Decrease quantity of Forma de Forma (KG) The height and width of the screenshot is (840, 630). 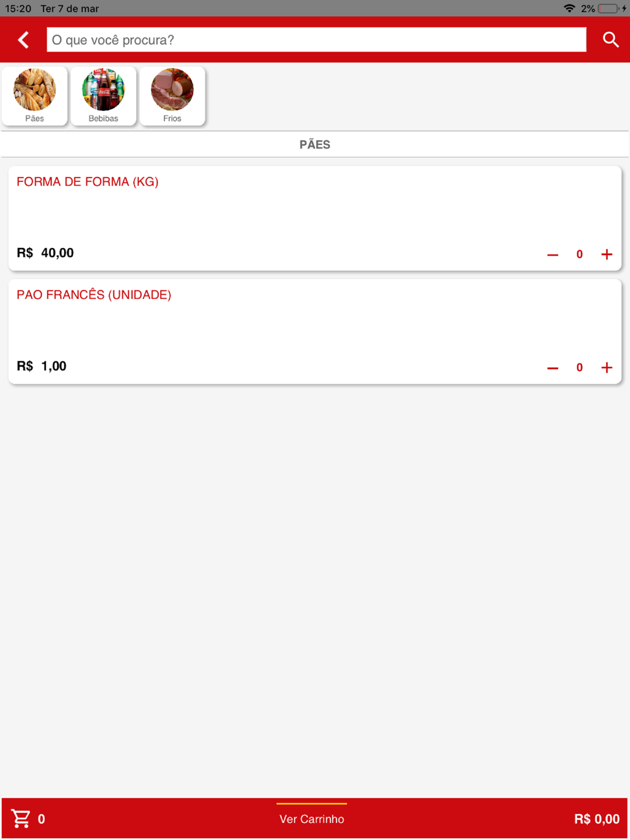[553, 254]
